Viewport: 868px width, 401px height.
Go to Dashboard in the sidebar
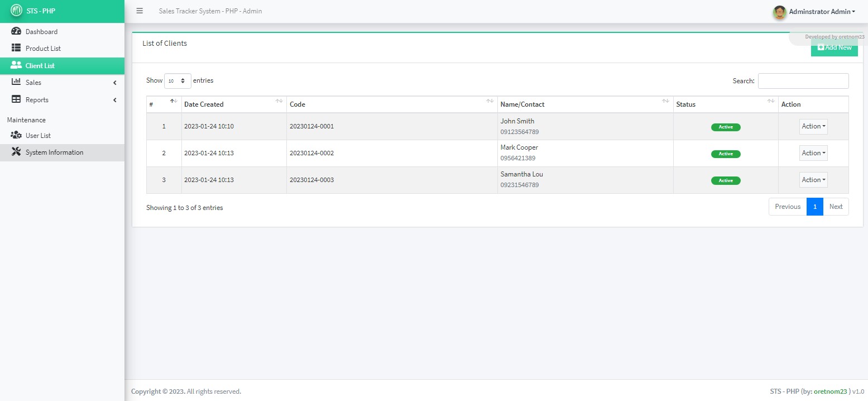click(62, 32)
